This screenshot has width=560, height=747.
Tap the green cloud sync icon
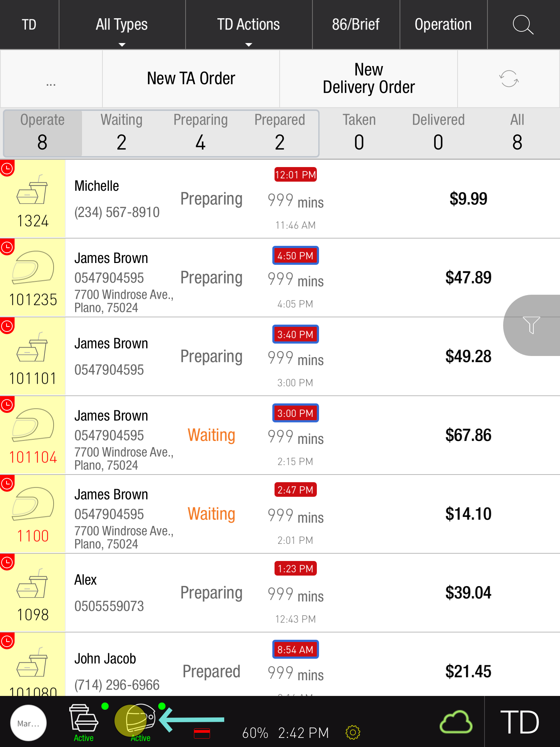click(x=456, y=722)
